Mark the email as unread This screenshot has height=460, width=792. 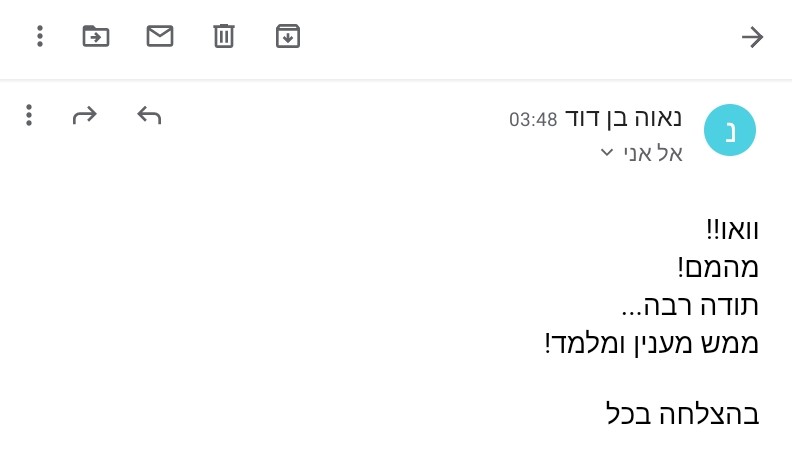(x=160, y=36)
